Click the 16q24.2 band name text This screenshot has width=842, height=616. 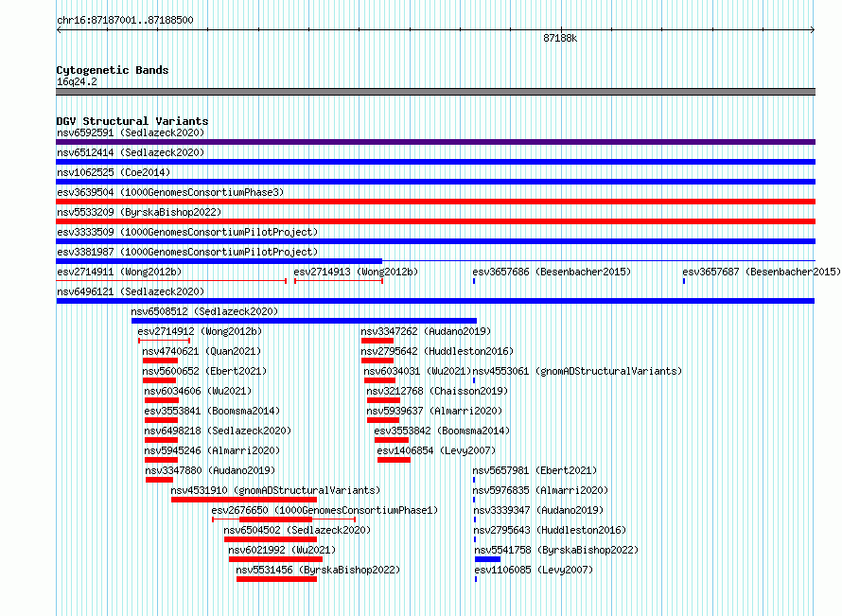[77, 81]
